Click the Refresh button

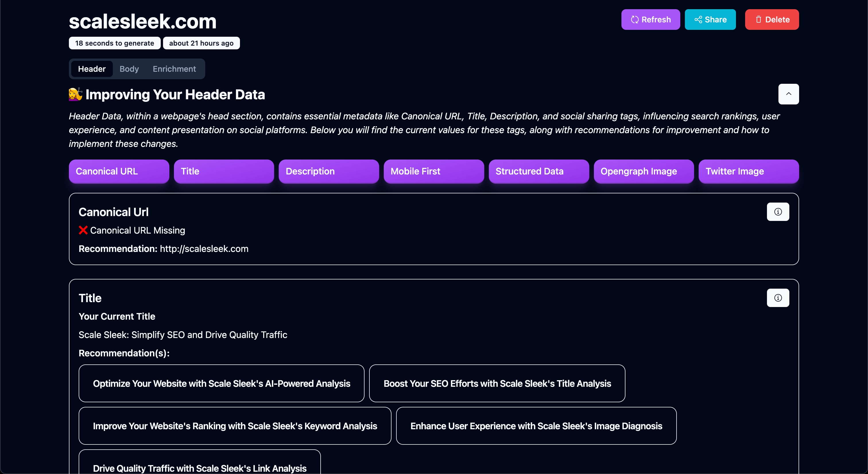tap(650, 20)
